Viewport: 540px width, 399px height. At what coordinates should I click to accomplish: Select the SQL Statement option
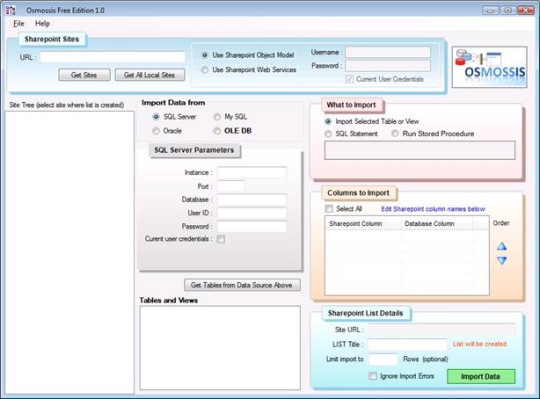click(x=328, y=134)
